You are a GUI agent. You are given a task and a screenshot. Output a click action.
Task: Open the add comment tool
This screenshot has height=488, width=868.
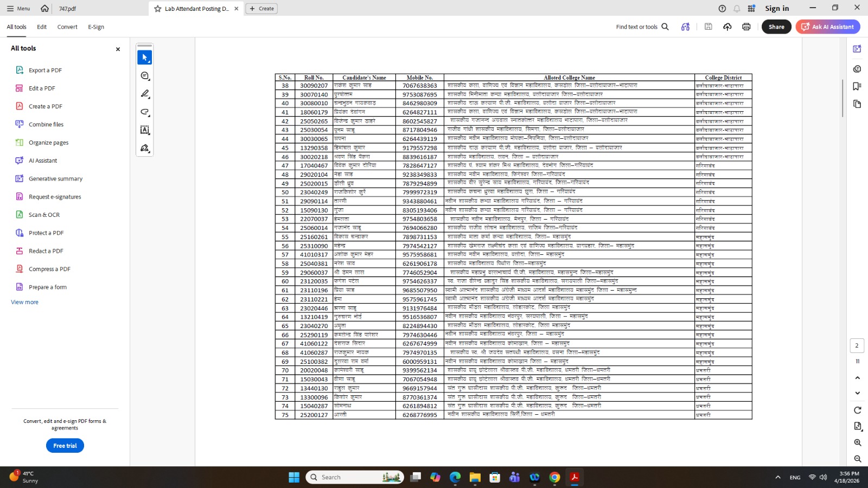[145, 76]
